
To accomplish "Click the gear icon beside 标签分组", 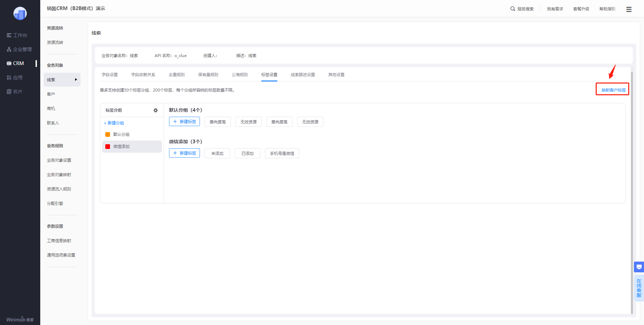I will tap(156, 110).
